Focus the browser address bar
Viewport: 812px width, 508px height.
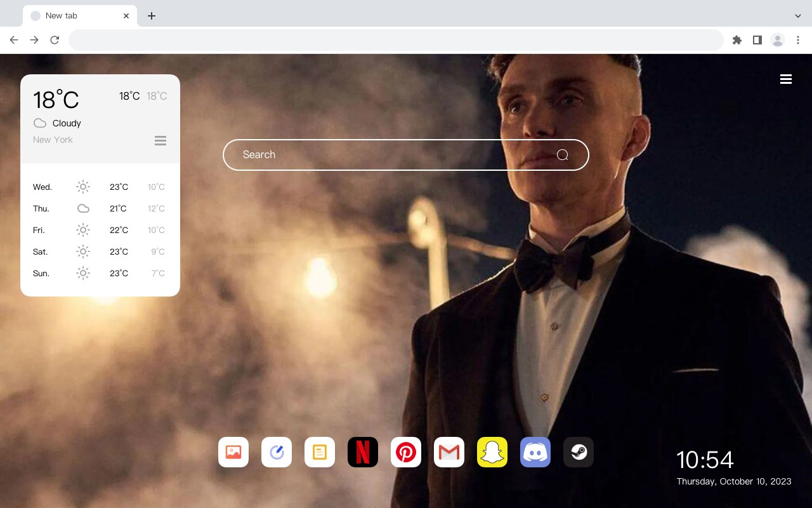coord(396,40)
